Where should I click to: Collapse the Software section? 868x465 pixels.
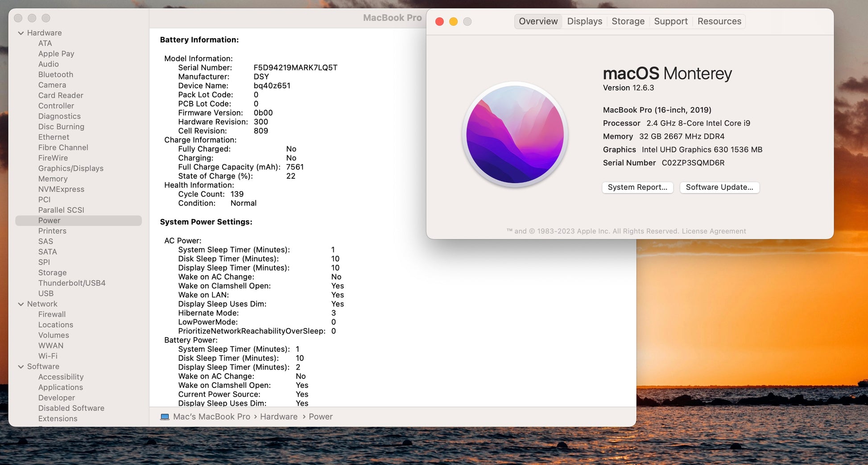pyautogui.click(x=21, y=366)
